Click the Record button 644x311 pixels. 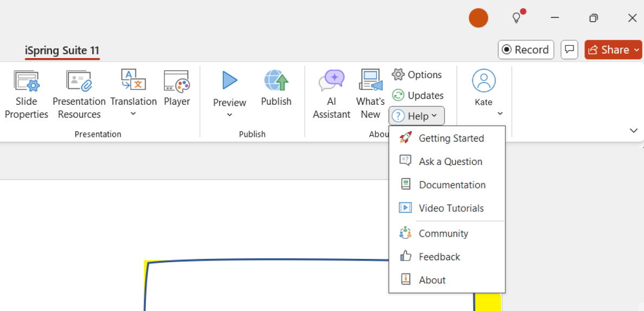tap(526, 50)
